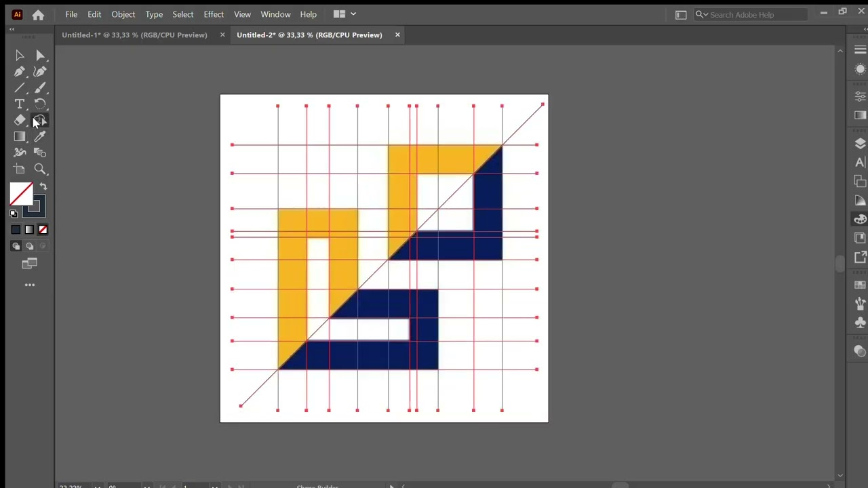Image resolution: width=868 pixels, height=488 pixels.
Task: Open the Artboards panel icon
Action: tap(861, 182)
